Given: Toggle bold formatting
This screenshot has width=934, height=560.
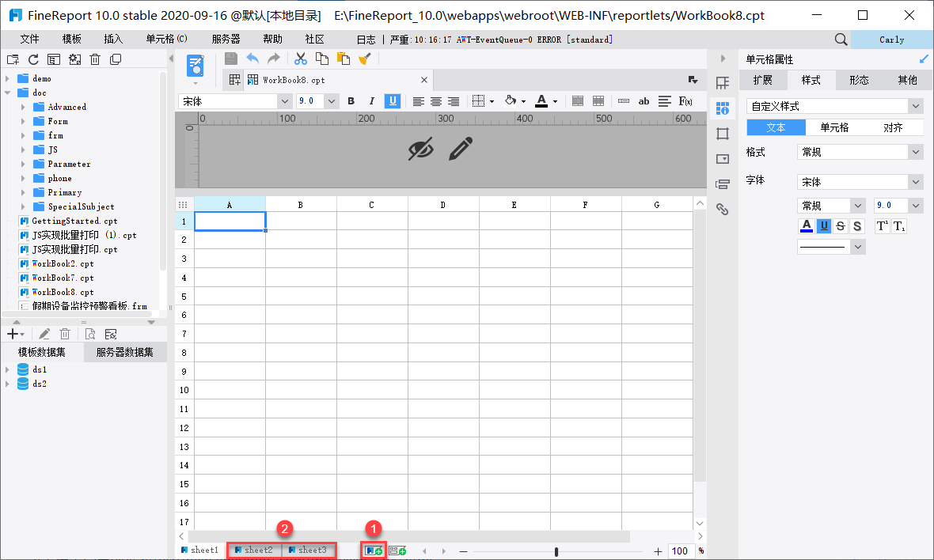Looking at the screenshot, I should click(351, 101).
